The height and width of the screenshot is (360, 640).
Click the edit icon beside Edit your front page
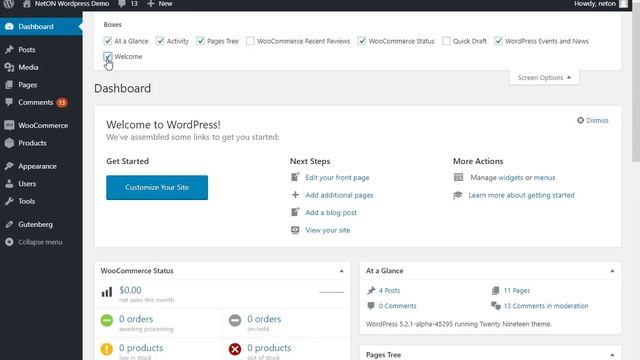coord(295,177)
